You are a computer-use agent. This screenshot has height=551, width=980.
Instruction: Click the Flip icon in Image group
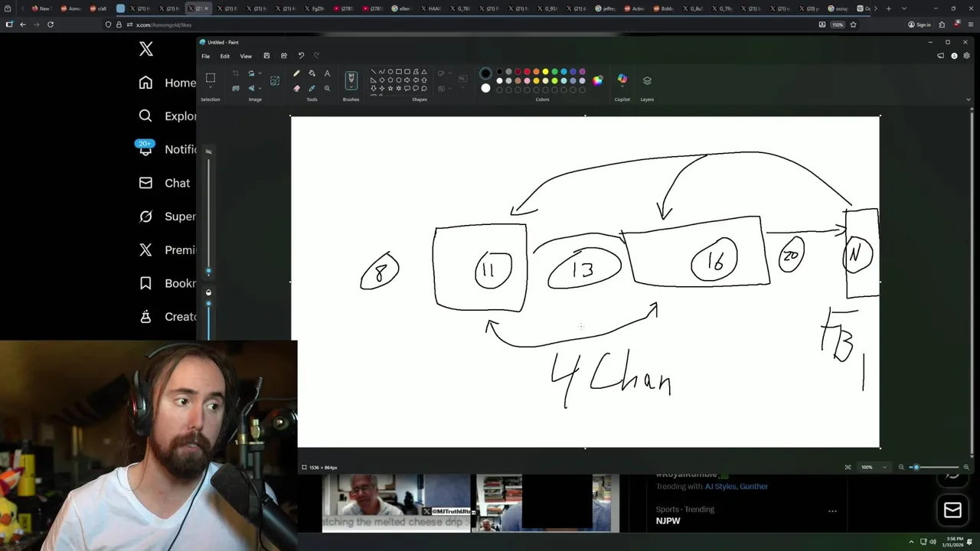[x=251, y=88]
